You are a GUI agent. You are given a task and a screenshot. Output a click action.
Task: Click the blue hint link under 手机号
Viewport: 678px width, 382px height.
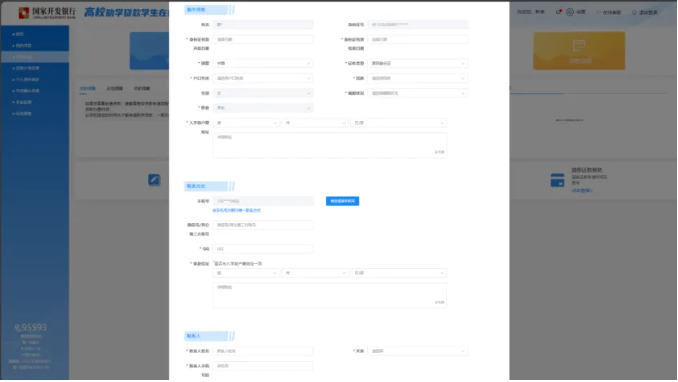[x=237, y=210]
